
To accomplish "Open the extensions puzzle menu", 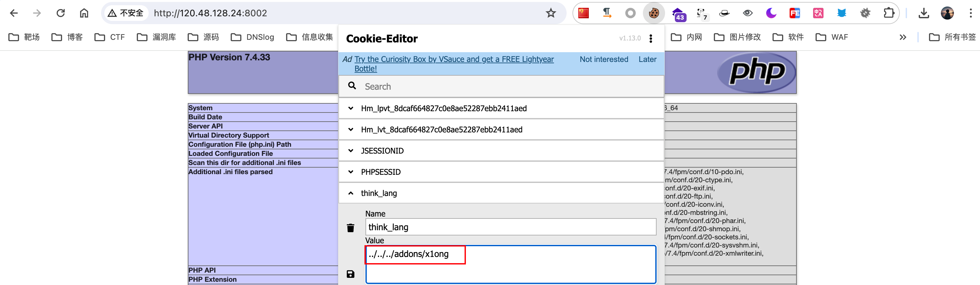I will [889, 13].
